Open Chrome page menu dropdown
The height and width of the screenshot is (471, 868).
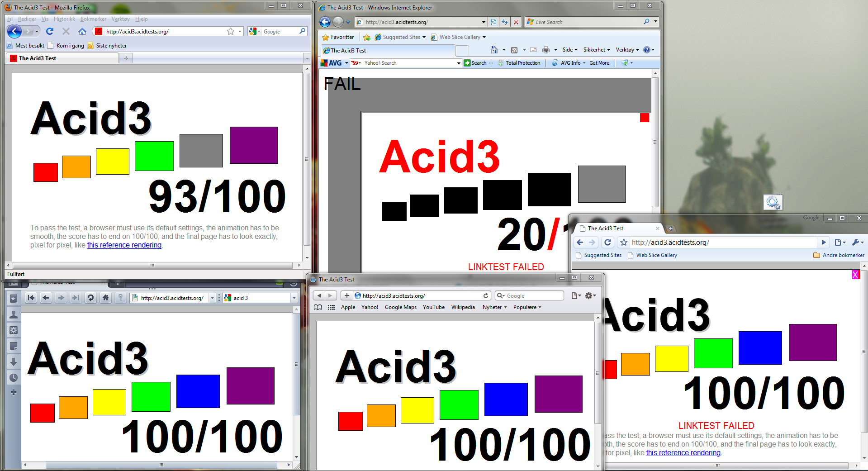click(x=840, y=243)
